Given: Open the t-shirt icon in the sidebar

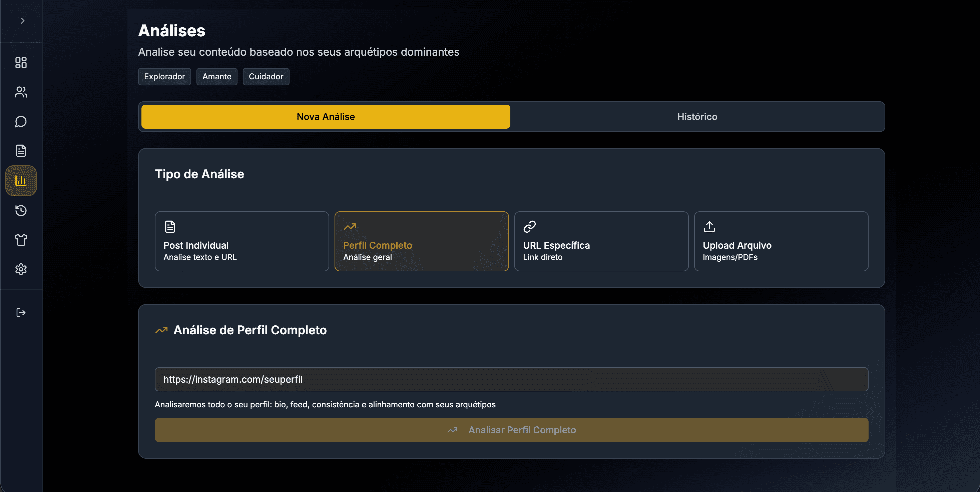Looking at the screenshot, I should click(x=21, y=240).
